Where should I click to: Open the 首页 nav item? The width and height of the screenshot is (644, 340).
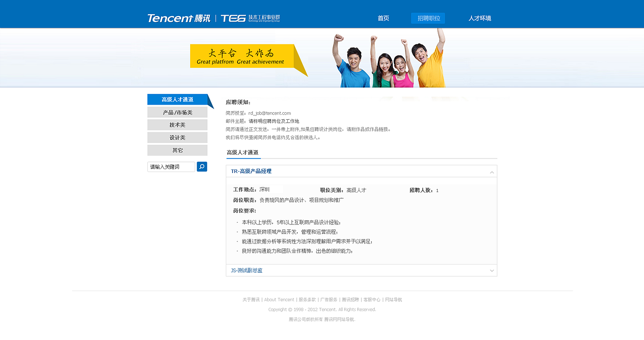click(x=383, y=18)
